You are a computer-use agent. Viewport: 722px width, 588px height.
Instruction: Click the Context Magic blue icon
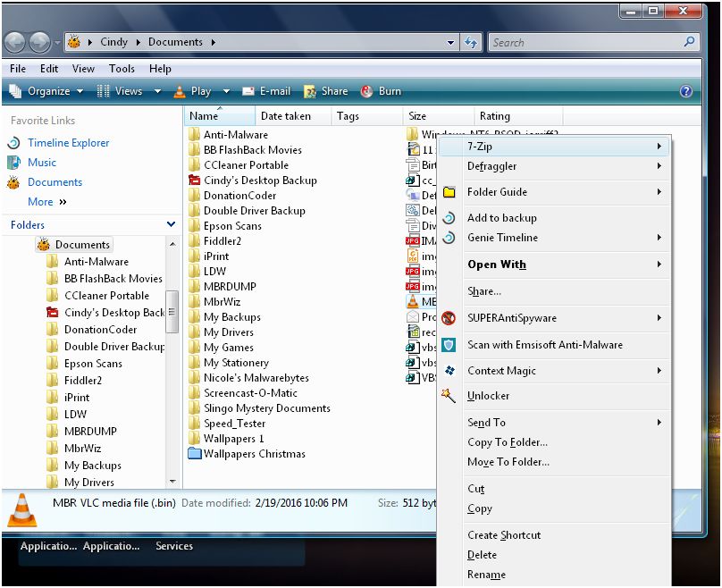coord(449,370)
